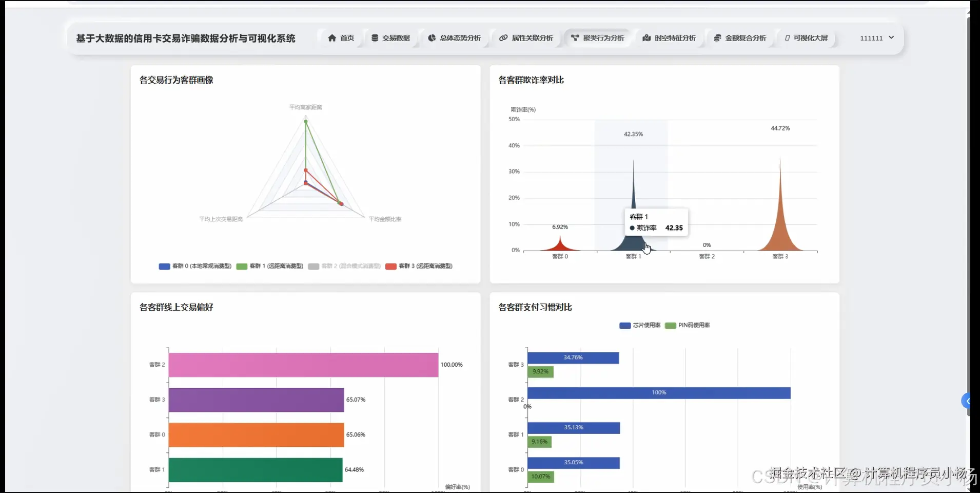Click the 属性关联分析 link icon
Image resolution: width=980 pixels, height=493 pixels.
[x=503, y=38]
